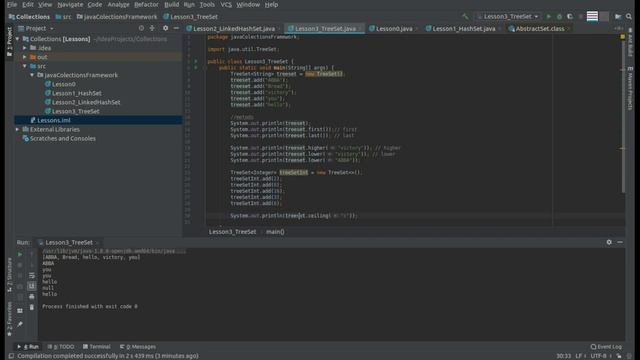Viewport: 640px width, 360px height.
Task: Switch to AbstractSet.class editor tab
Action: tap(540, 29)
